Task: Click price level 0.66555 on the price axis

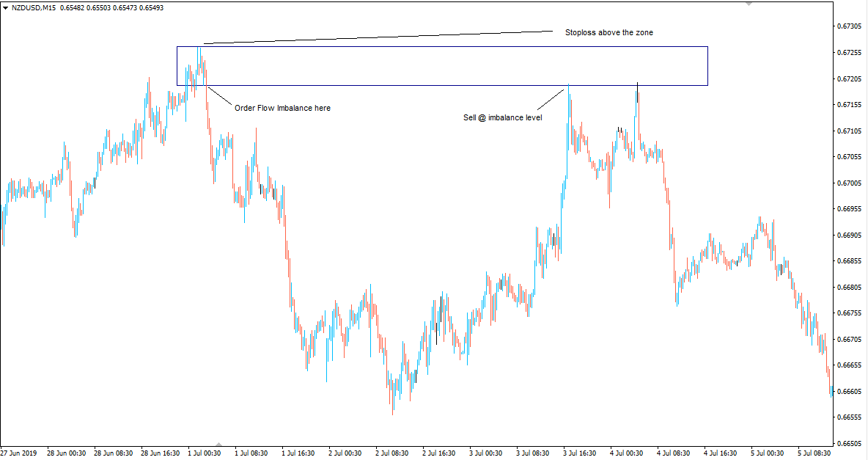Action: tap(849, 417)
